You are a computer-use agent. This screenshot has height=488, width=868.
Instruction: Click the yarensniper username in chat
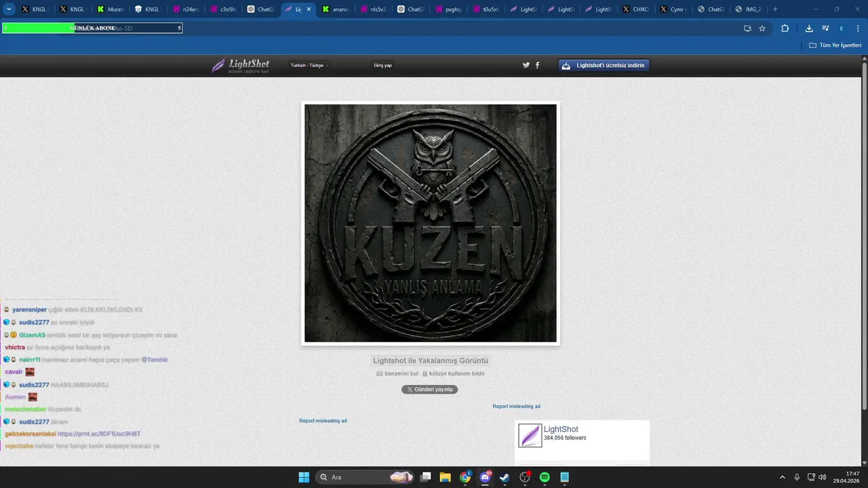(29, 310)
